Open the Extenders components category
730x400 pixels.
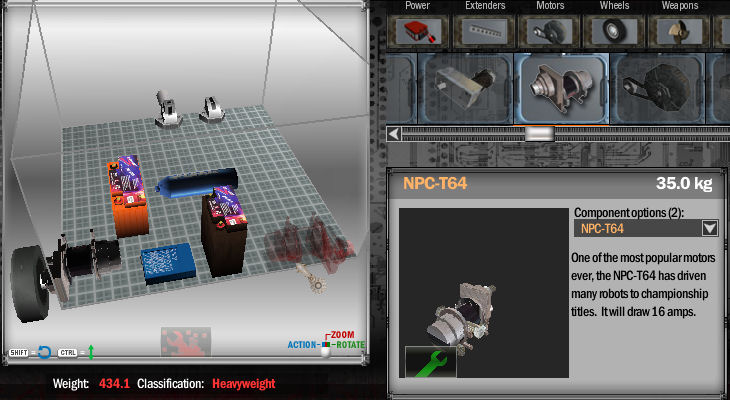point(485,31)
